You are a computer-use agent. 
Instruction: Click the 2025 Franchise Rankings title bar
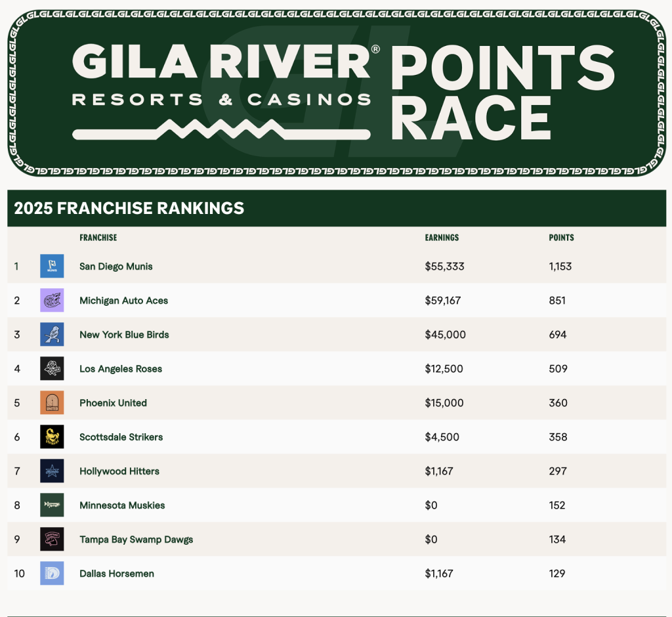pyautogui.click(x=336, y=209)
